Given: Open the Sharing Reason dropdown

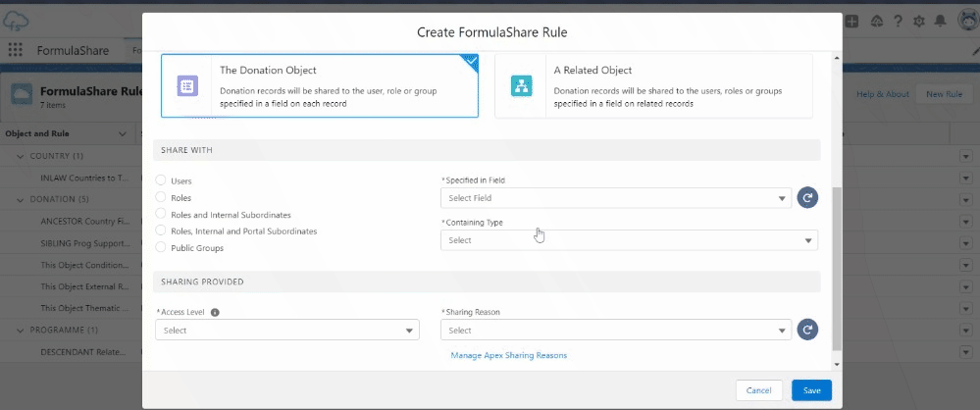Looking at the screenshot, I should point(615,331).
